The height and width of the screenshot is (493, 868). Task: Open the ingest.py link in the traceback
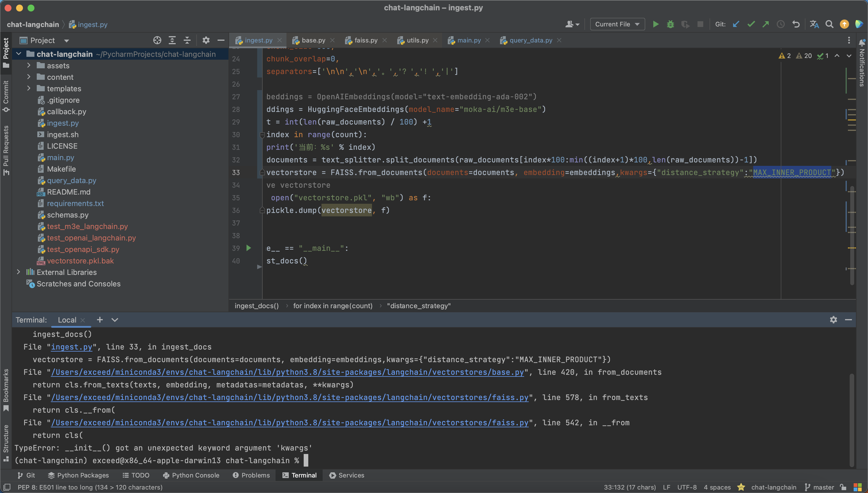click(71, 347)
